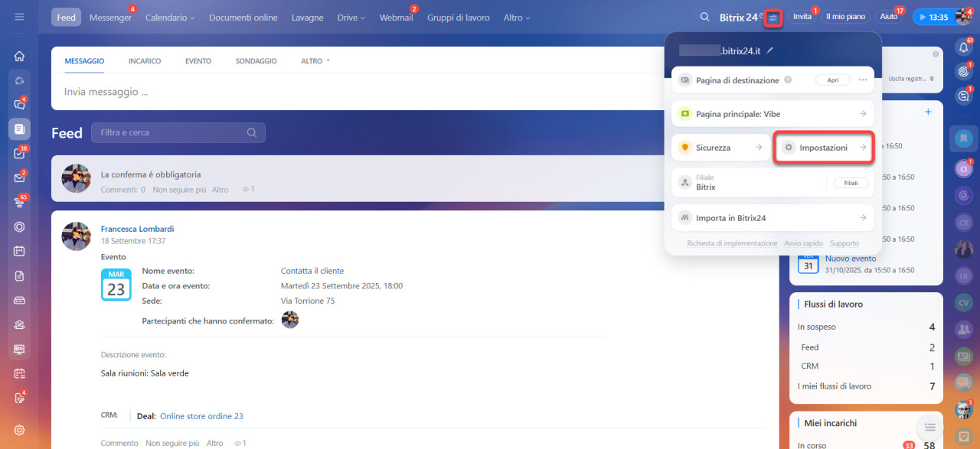This screenshot has height=449, width=980.
Task: Expand the Drive dropdown in top bar
Action: [351, 18]
